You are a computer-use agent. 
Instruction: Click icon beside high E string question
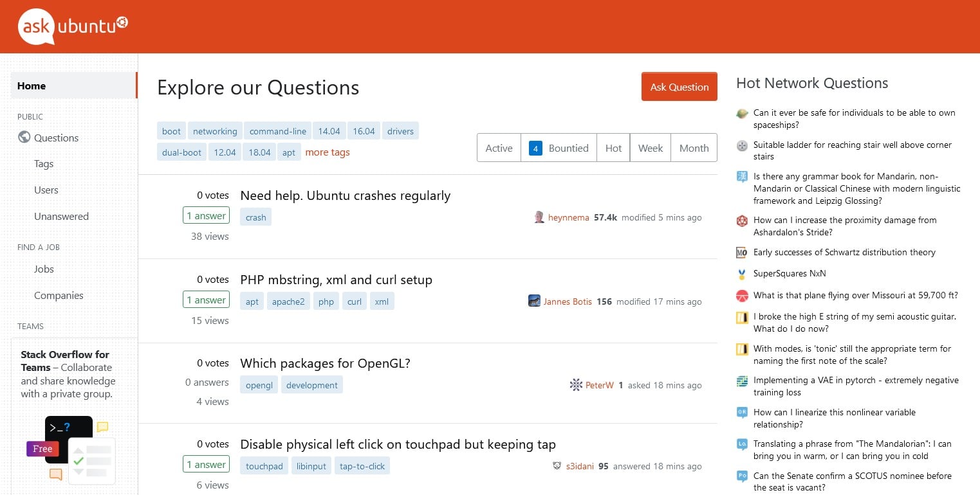742,317
